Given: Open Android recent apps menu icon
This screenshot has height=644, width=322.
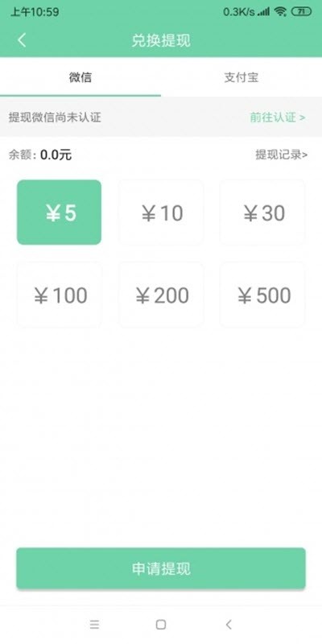Looking at the screenshot, I should [x=94, y=625].
